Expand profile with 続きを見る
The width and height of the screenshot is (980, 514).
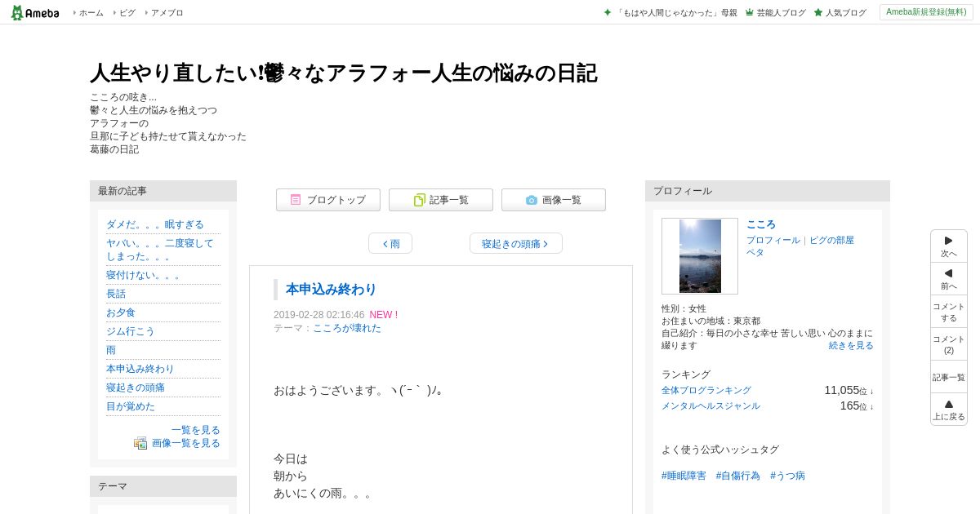(851, 346)
